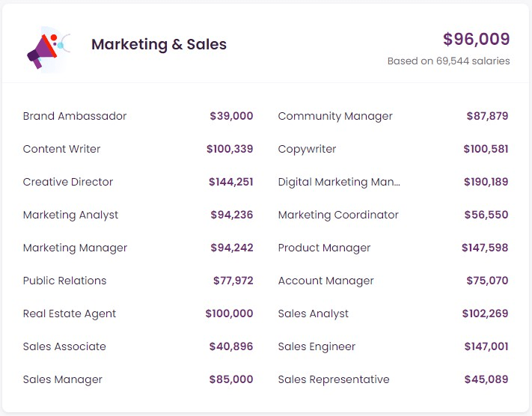Open the Content Writer salary entry
Viewport: 532px width, 416px height.
(x=61, y=149)
